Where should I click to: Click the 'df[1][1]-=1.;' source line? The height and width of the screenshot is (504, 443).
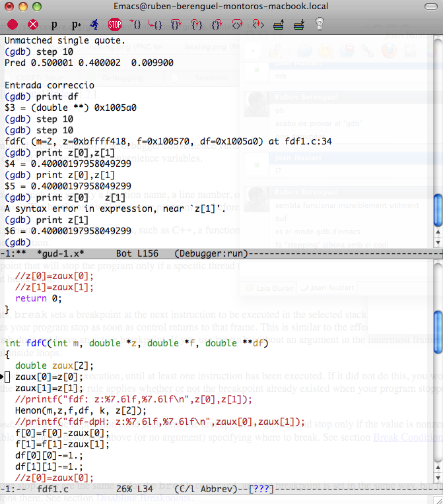click(49, 466)
